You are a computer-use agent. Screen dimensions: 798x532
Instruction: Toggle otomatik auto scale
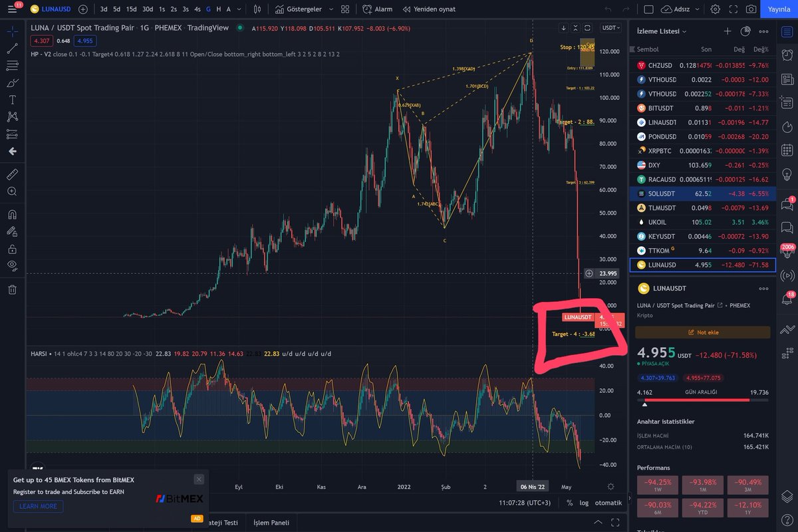click(608, 503)
